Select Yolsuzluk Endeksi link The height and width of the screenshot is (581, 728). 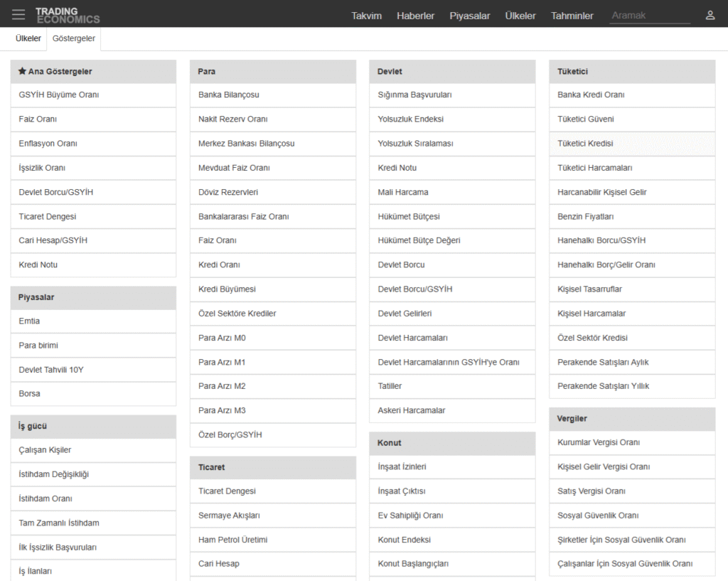pyautogui.click(x=410, y=119)
